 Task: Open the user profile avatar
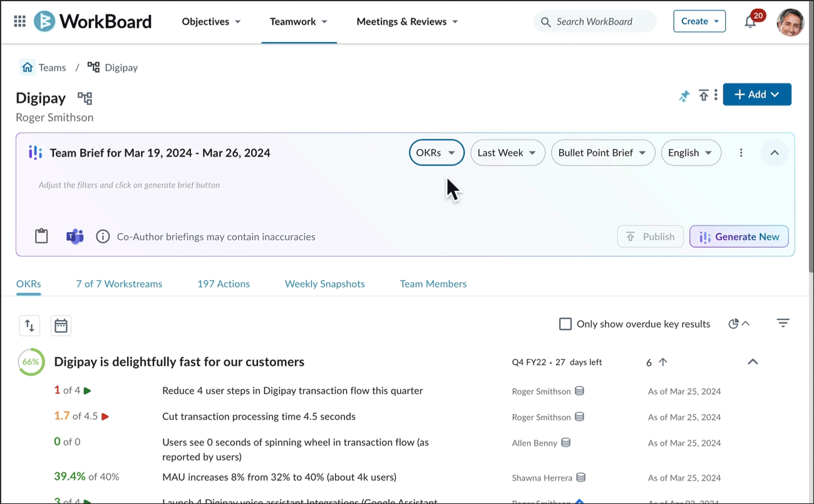pyautogui.click(x=790, y=22)
